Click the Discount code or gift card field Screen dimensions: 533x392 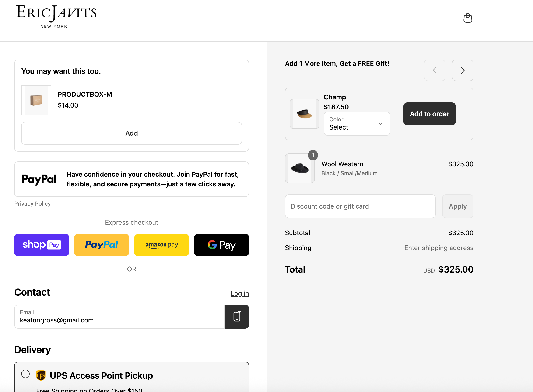pos(360,206)
